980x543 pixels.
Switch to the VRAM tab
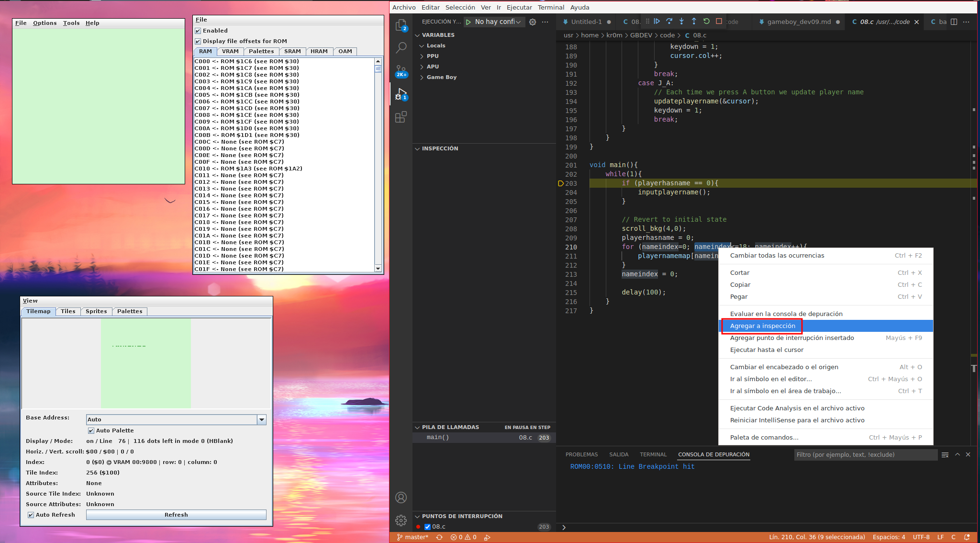230,51
